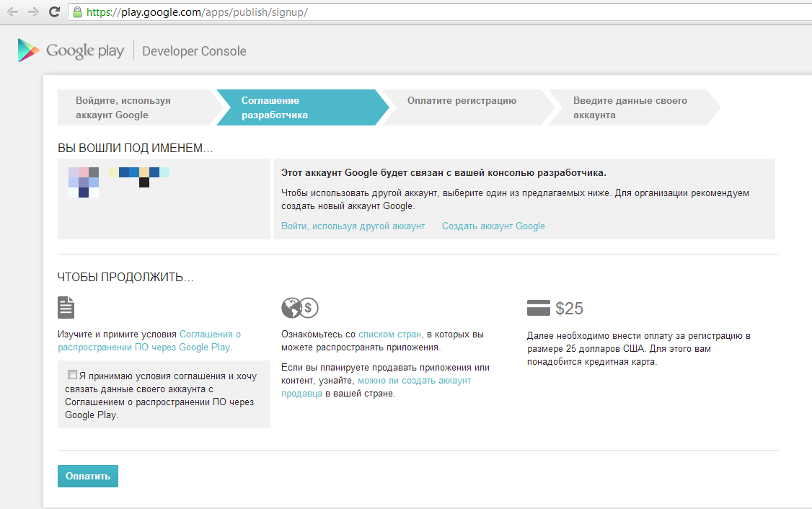This screenshot has width=812, height=509.
Task: Open 'Войти, используя другой аккаунт' link
Action: point(353,226)
